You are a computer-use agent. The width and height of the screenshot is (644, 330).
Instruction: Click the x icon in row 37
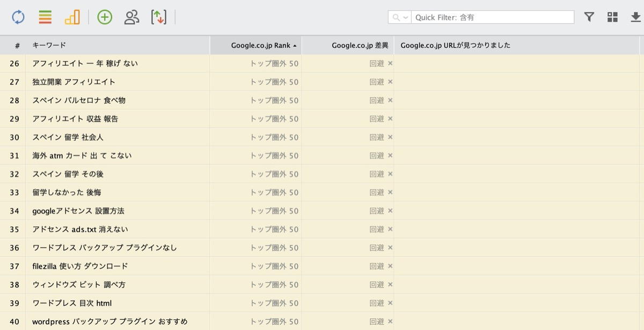pos(390,266)
